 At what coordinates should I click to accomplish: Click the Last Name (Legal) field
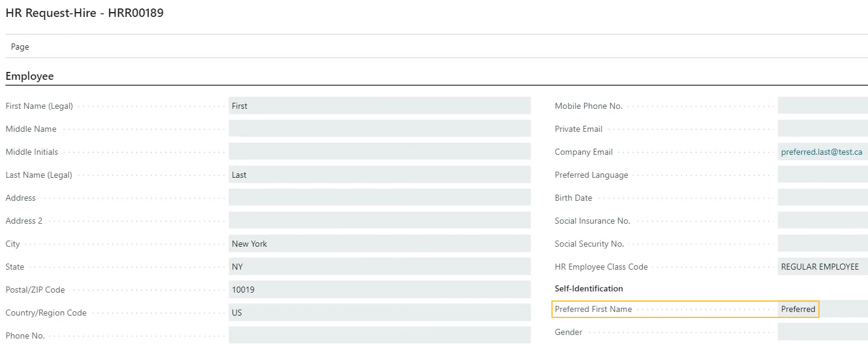[x=379, y=175]
